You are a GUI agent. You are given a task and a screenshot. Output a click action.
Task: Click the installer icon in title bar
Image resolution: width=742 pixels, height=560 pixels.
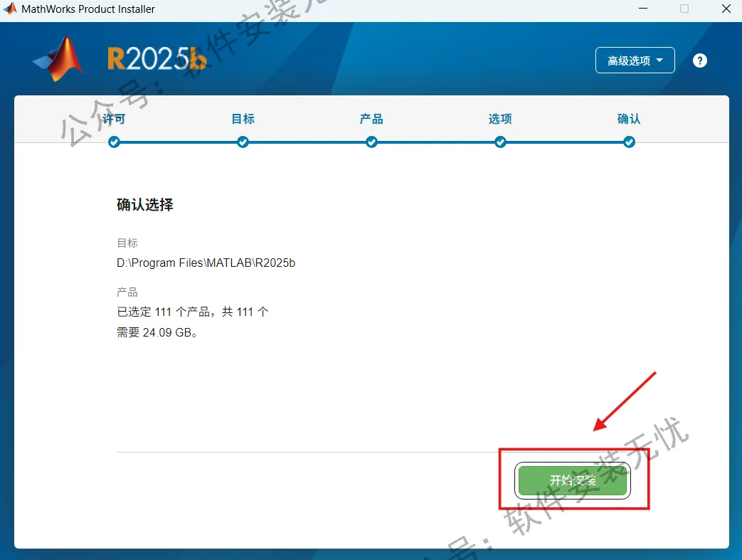coord(10,9)
